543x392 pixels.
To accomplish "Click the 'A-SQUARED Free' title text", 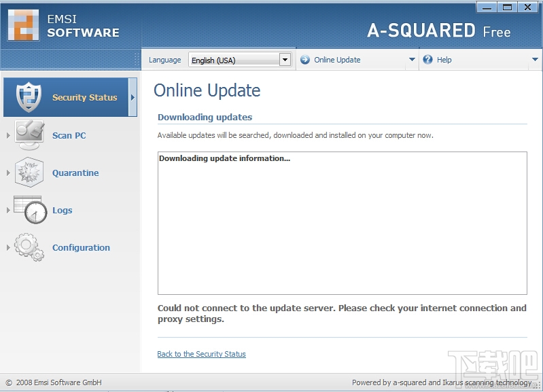I will click(439, 31).
